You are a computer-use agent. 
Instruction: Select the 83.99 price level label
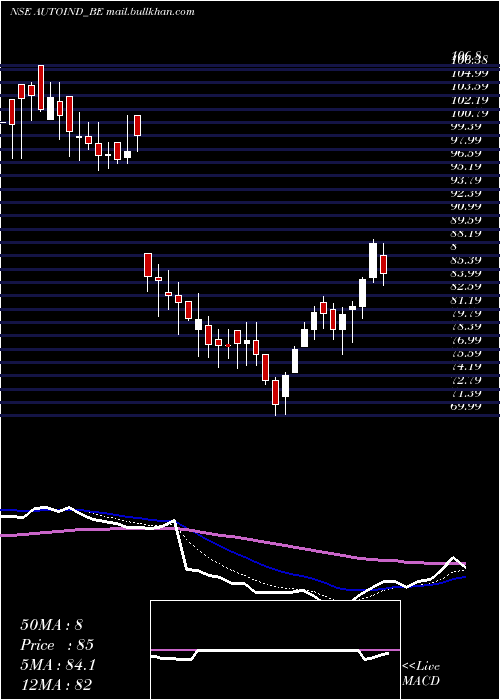pos(467,273)
